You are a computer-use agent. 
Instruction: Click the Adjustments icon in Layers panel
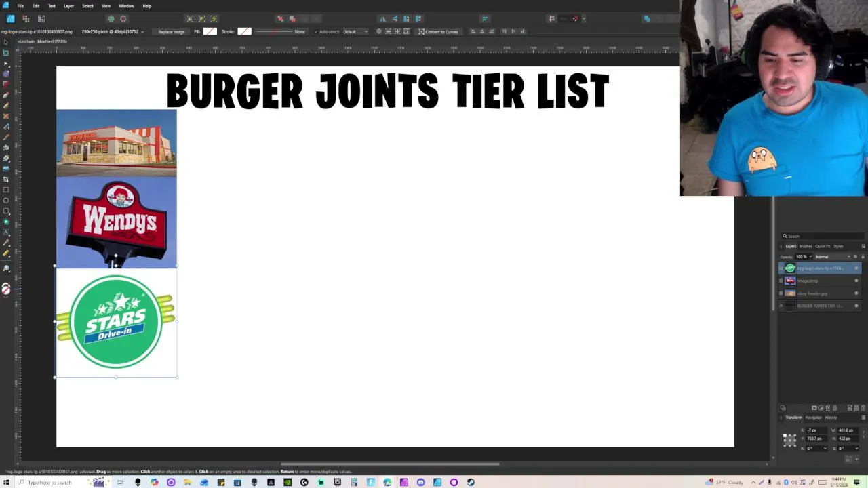click(821, 408)
